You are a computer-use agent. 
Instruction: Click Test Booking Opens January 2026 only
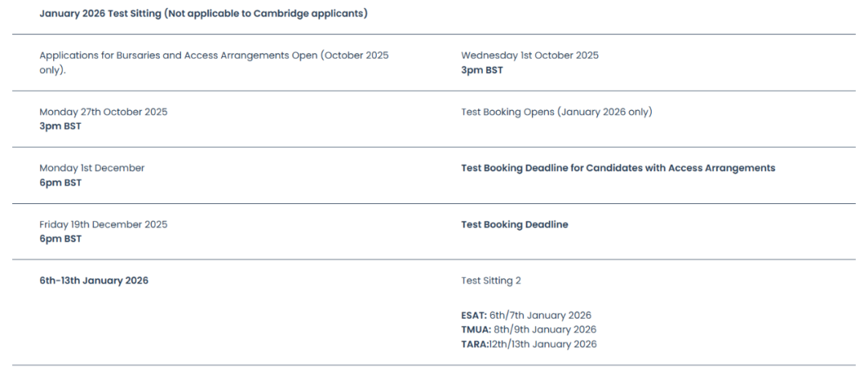pos(557,112)
